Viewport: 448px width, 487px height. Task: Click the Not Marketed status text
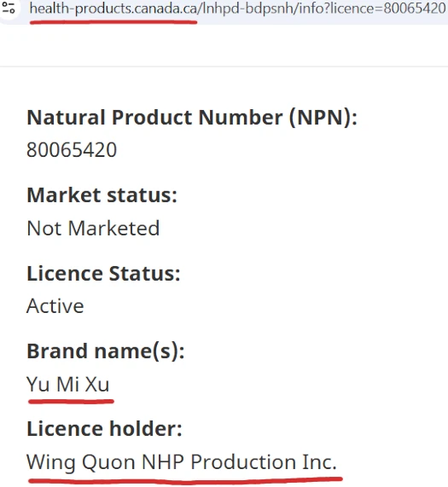93,229
